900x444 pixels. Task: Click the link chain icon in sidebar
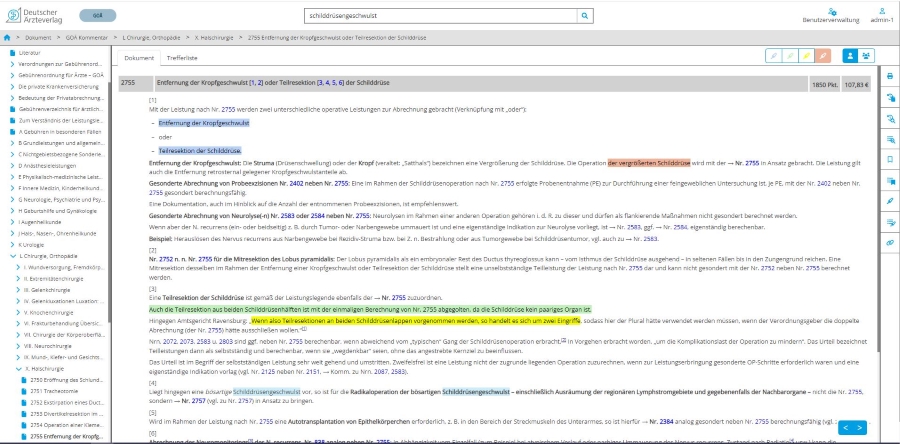[x=890, y=242]
